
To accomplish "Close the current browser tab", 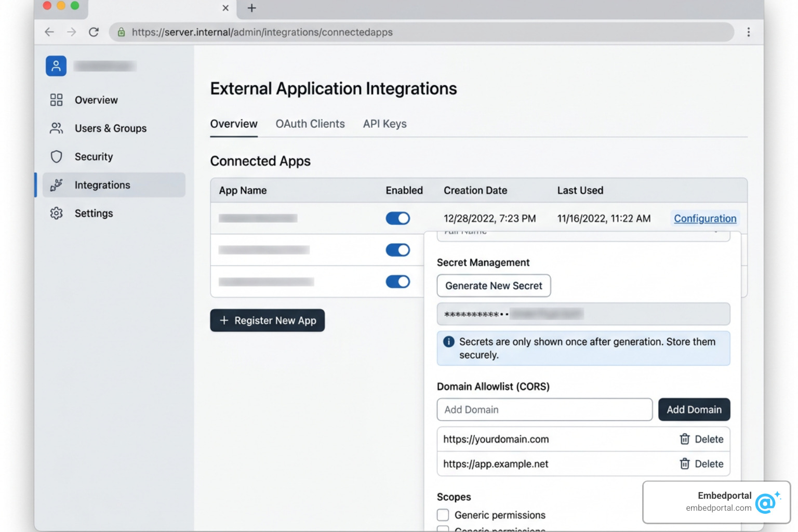I will (225, 8).
